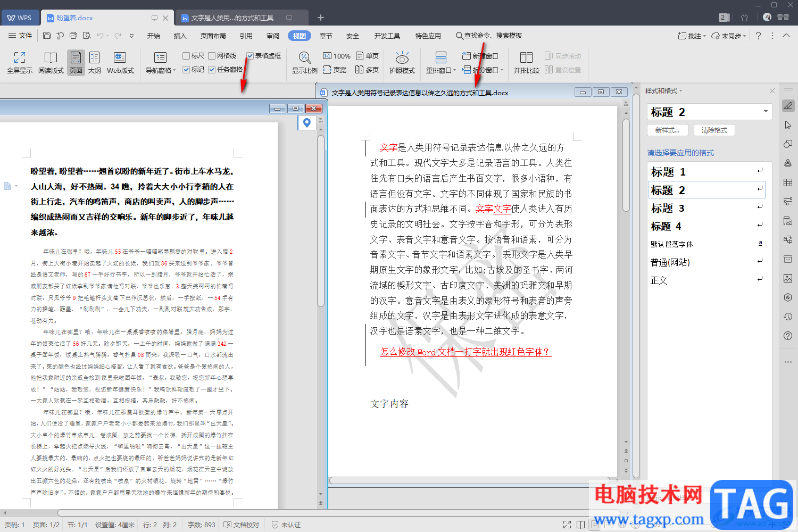Screen dimensions: 798x532
Task: Click 并排比较 side-by-side compare
Action: tap(526, 62)
